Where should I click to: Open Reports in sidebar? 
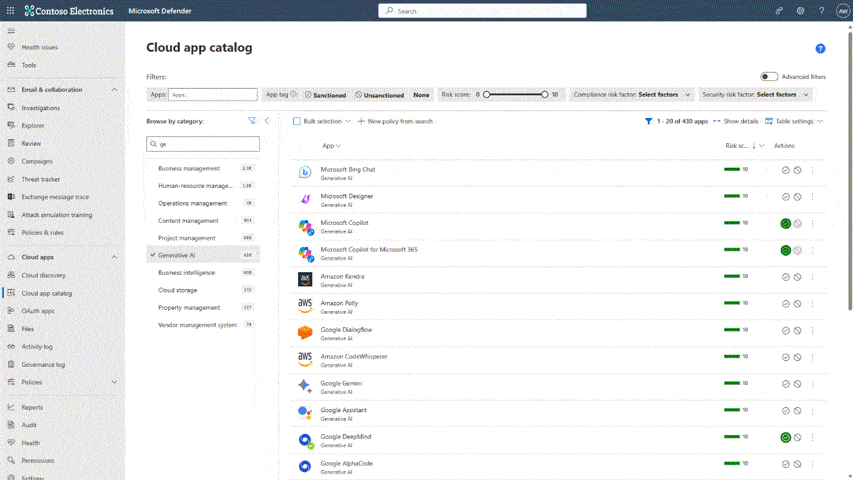click(32, 407)
